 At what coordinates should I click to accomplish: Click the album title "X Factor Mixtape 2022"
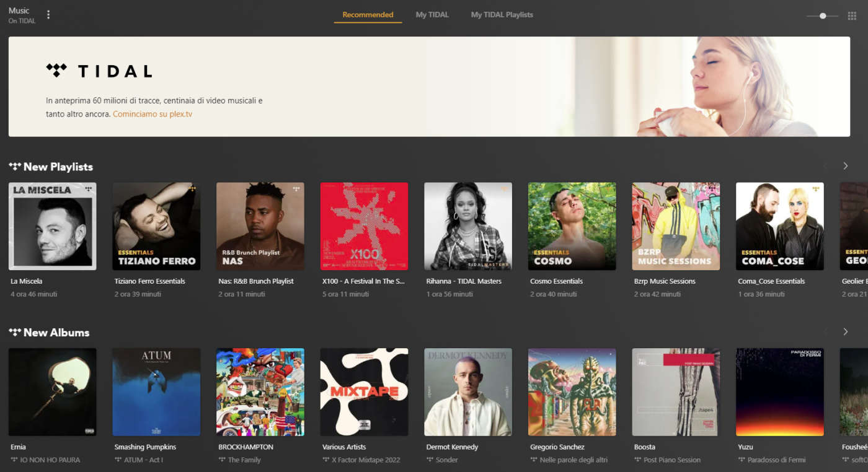pos(366,460)
